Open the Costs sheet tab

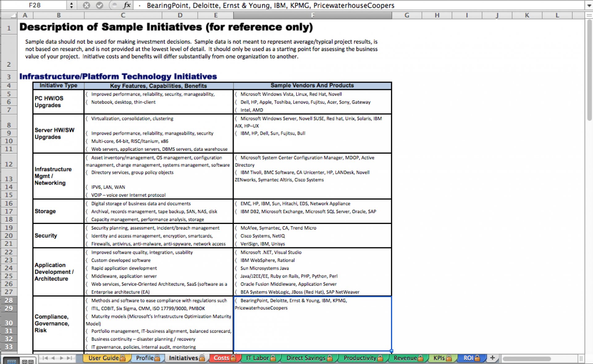pyautogui.click(x=225, y=358)
